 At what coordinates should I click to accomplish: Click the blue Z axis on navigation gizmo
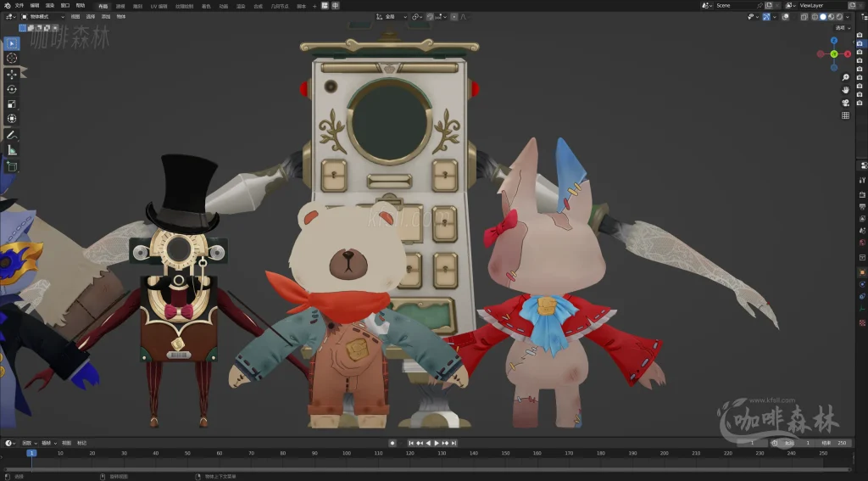[834, 41]
